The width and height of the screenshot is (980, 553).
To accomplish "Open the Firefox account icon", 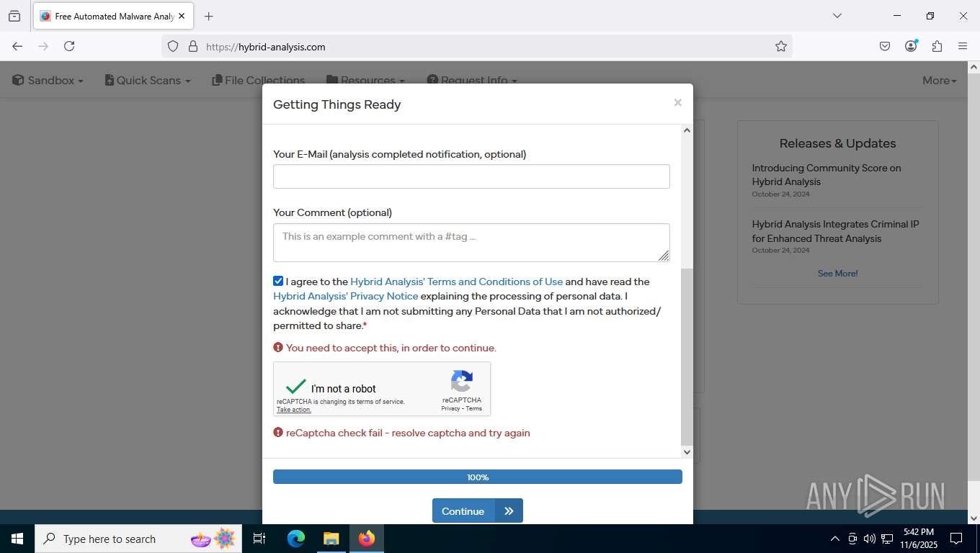I will (911, 46).
